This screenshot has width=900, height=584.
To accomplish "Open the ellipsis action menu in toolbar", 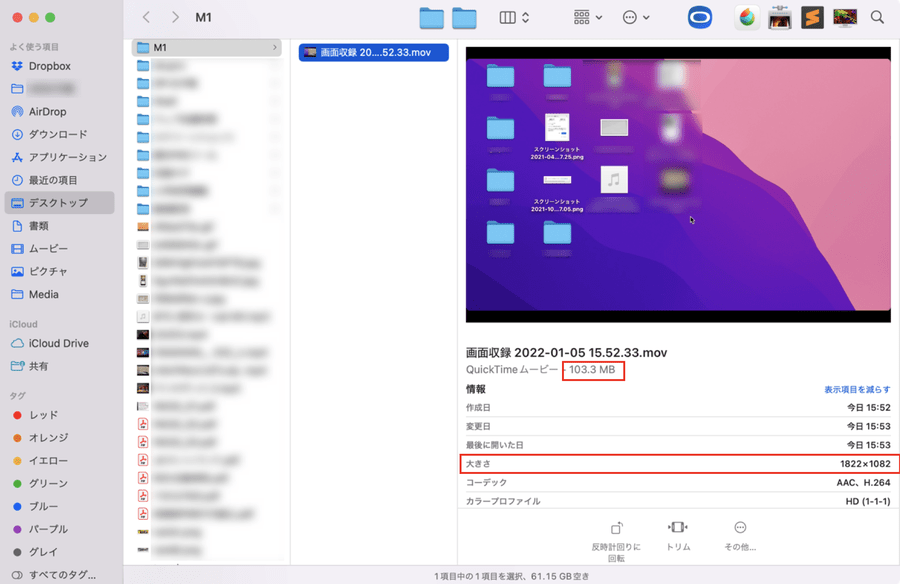I will [636, 18].
